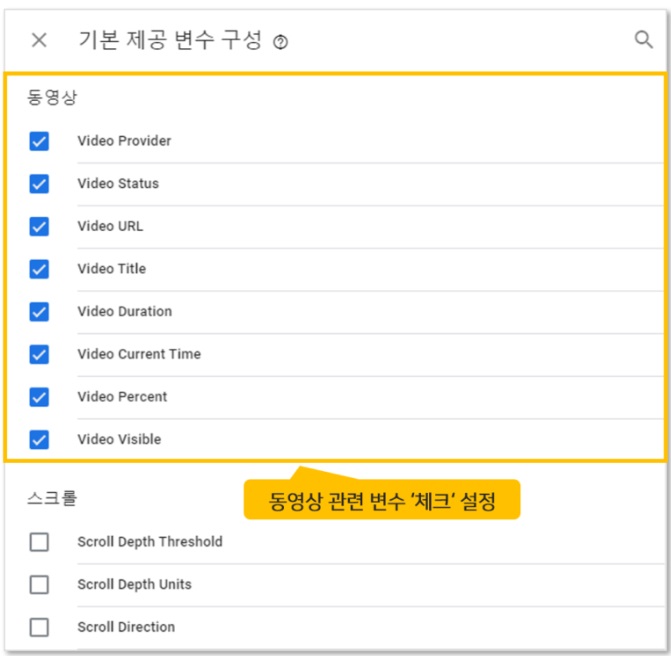Click the 스크롤 section heading
671x656 pixels.
tap(52, 499)
